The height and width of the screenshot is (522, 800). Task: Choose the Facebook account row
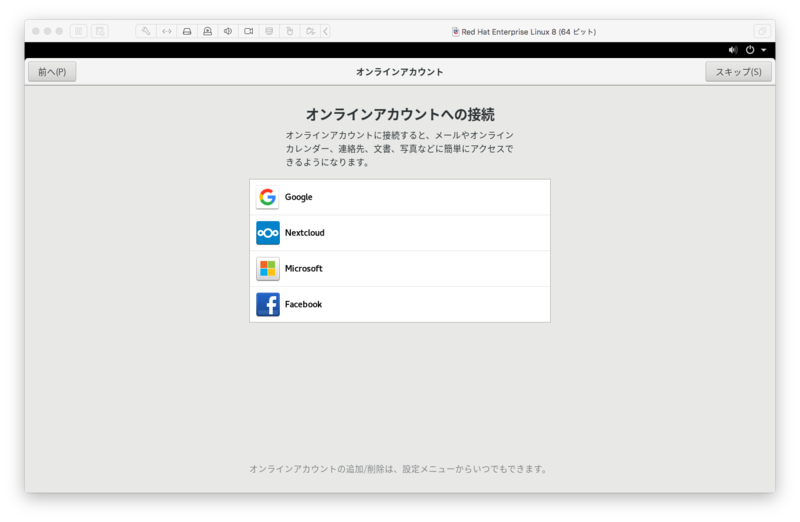[400, 304]
